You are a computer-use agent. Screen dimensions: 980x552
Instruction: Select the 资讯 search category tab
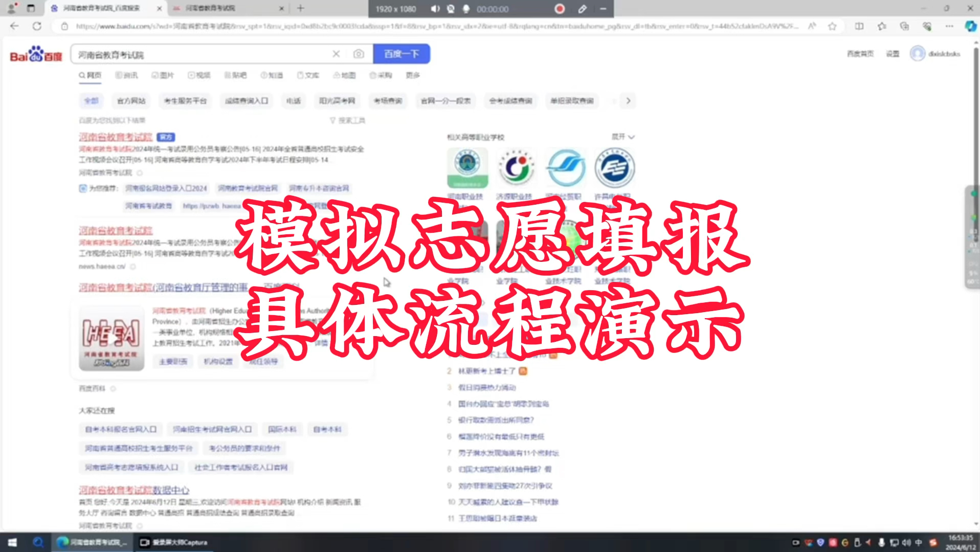[x=126, y=75]
